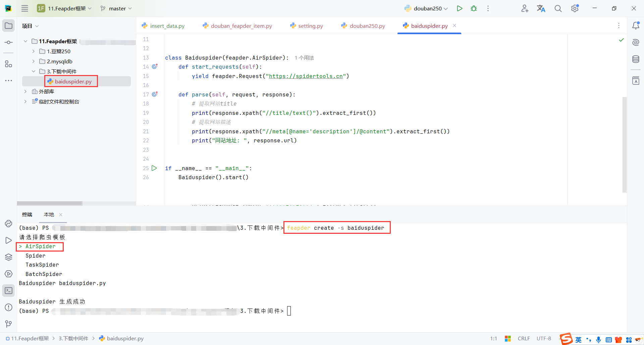Viewport: 644px width, 345px height.
Task: Switch to the setting.py tab
Action: click(310, 26)
